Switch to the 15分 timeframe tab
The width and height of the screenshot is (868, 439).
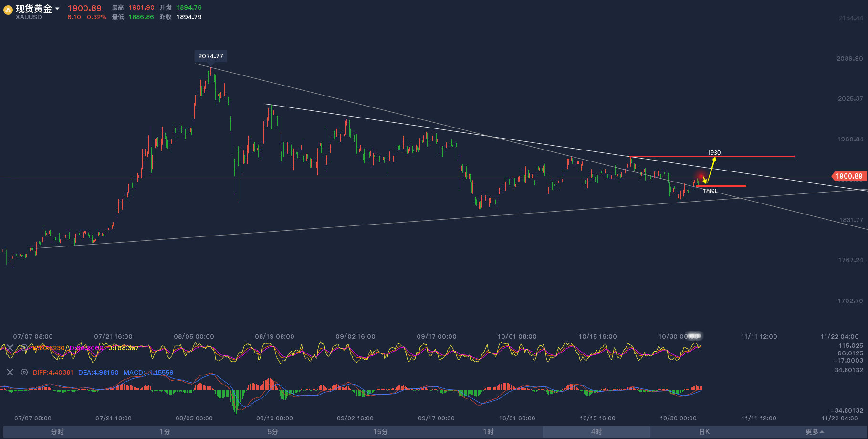[x=381, y=432]
